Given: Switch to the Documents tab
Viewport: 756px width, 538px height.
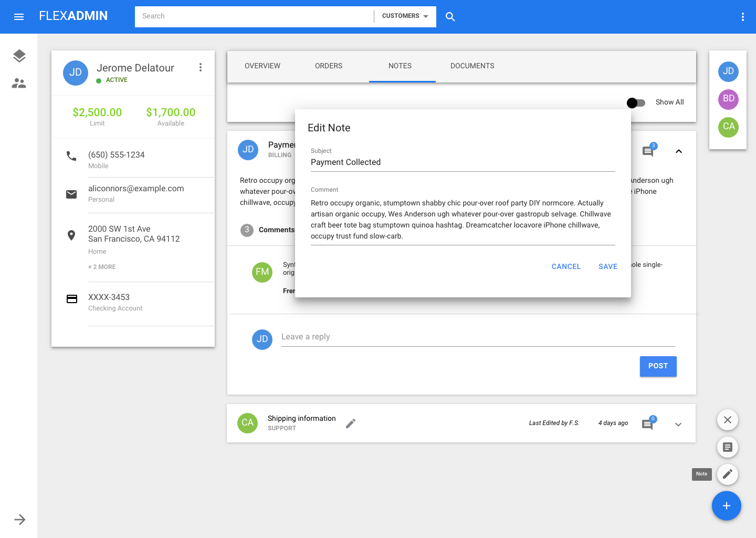Looking at the screenshot, I should point(472,66).
